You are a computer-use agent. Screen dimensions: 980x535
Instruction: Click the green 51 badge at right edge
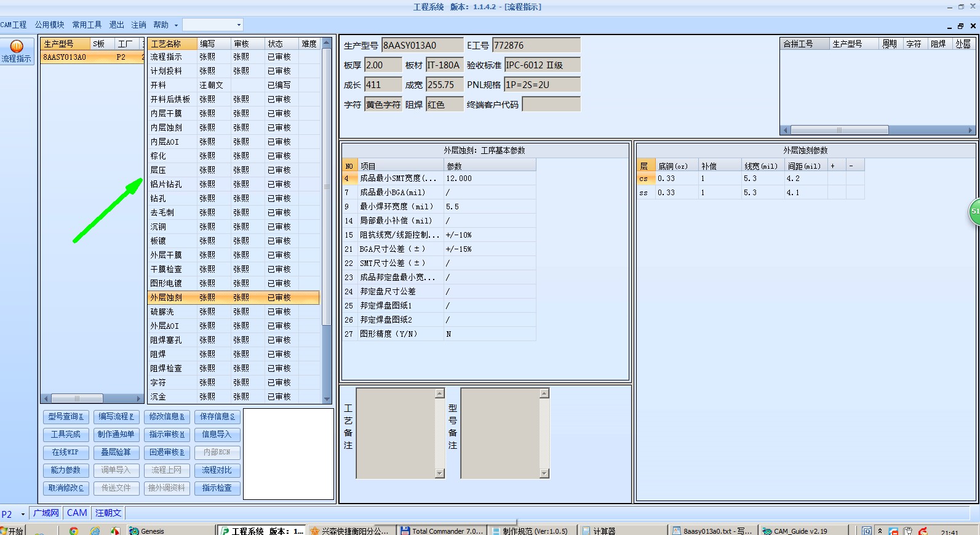point(974,211)
